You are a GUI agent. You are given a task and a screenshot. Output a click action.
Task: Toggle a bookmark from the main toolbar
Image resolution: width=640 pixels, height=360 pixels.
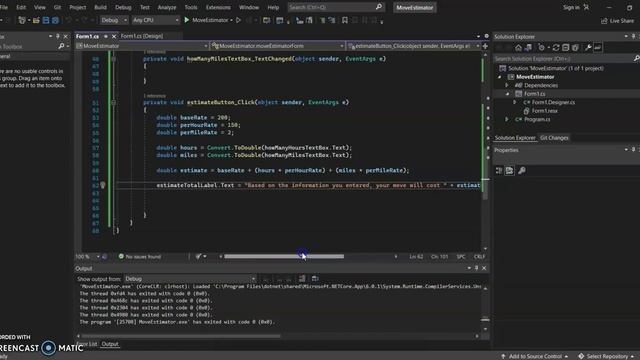[345, 20]
